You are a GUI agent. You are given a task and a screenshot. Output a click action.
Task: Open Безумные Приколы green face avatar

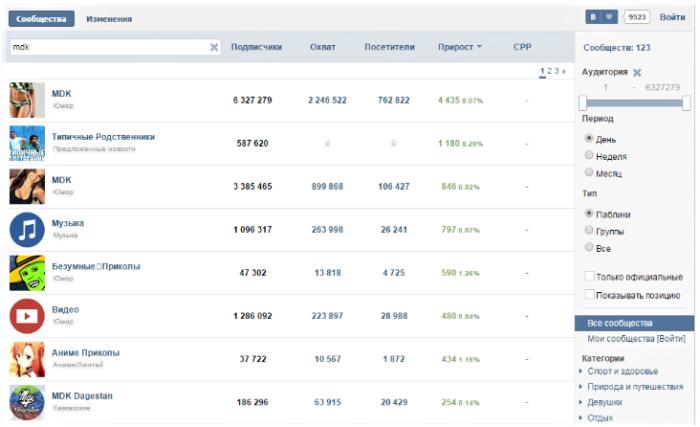[27, 273]
